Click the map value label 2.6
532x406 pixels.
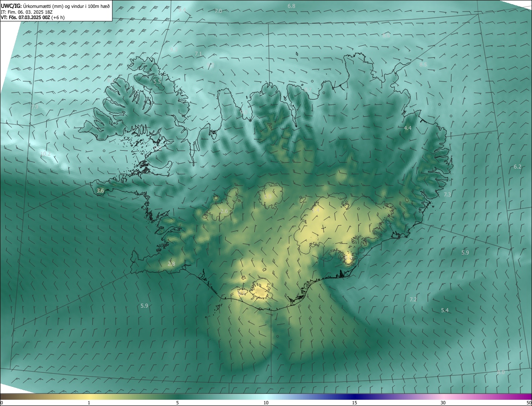(224, 212)
